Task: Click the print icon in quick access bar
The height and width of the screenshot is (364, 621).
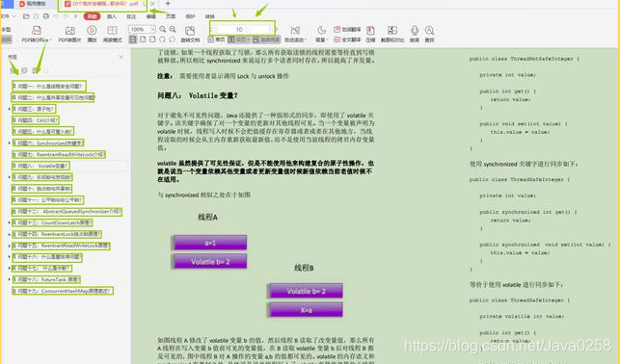Action: [x=46, y=16]
